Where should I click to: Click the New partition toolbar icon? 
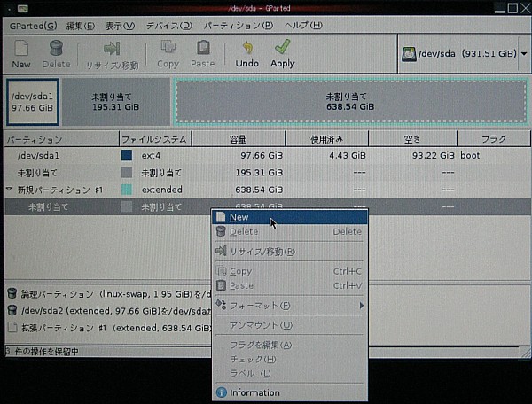(21, 49)
